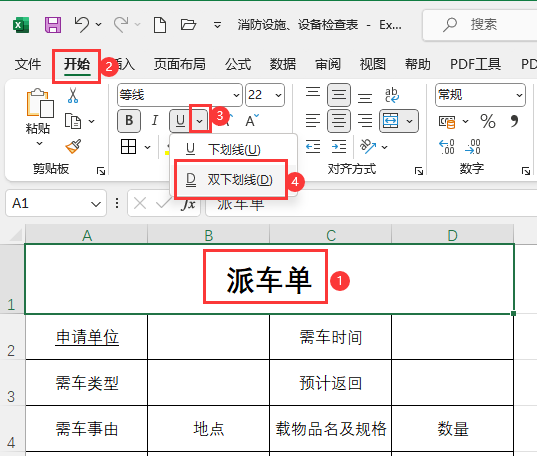Select column D header

pos(452,235)
